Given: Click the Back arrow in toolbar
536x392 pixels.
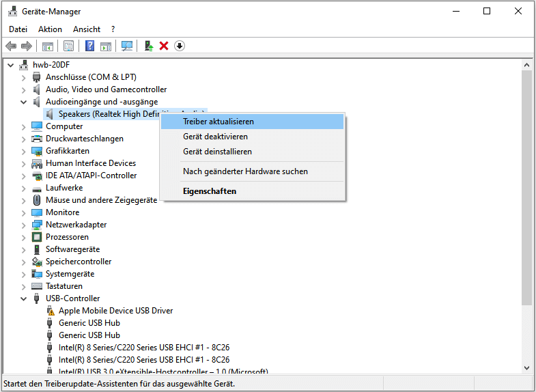Looking at the screenshot, I should click(11, 46).
